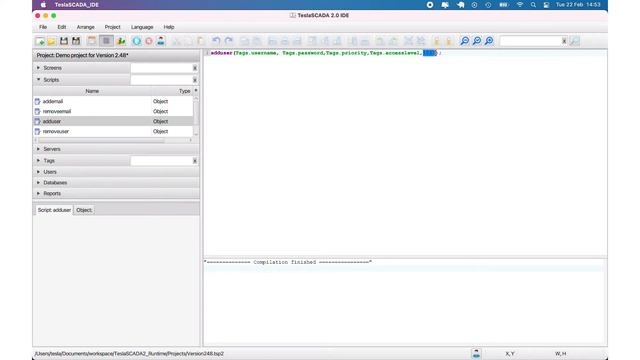Click the sort arrow beside Type column
Viewport: 640px width, 360px height.
196,91
